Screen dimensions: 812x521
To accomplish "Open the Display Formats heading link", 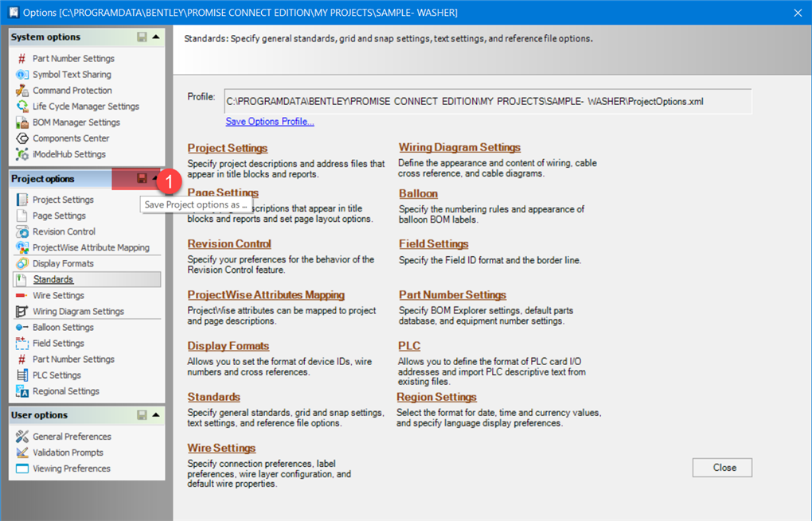I will [x=228, y=345].
